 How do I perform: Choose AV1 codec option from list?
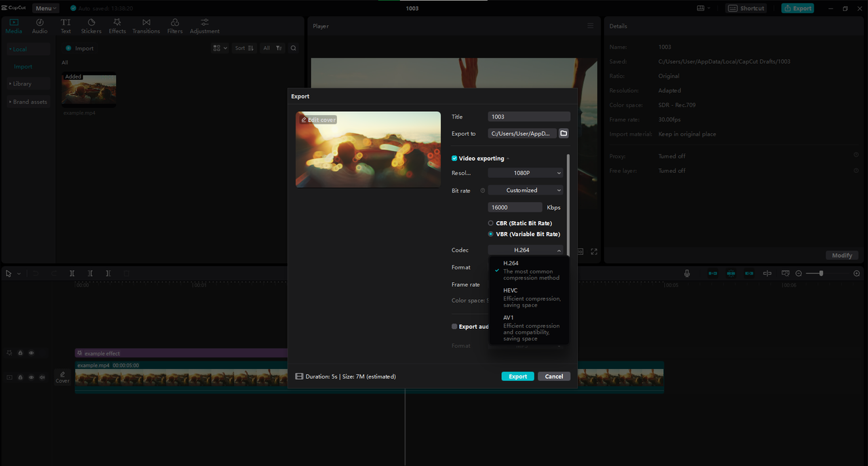coord(529,328)
